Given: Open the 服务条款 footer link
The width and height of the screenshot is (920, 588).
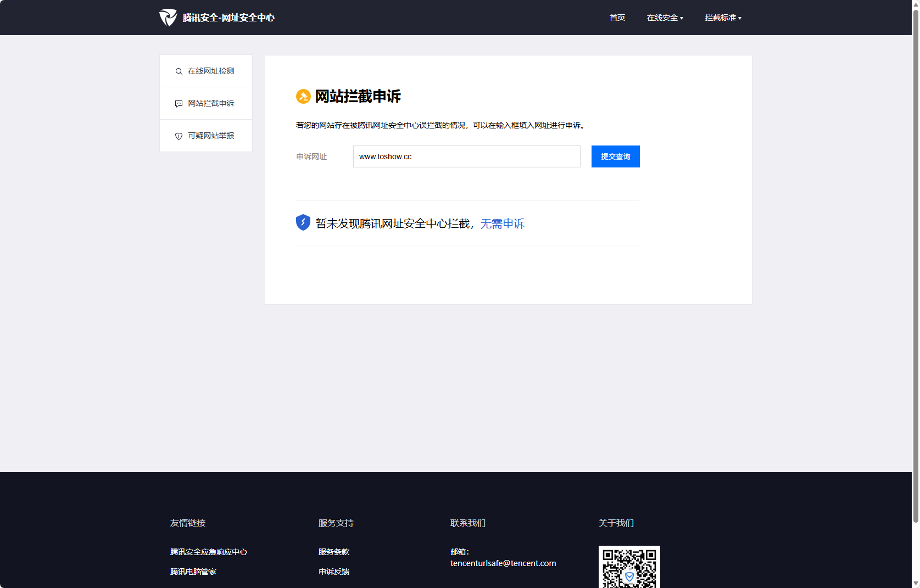Looking at the screenshot, I should (x=334, y=552).
